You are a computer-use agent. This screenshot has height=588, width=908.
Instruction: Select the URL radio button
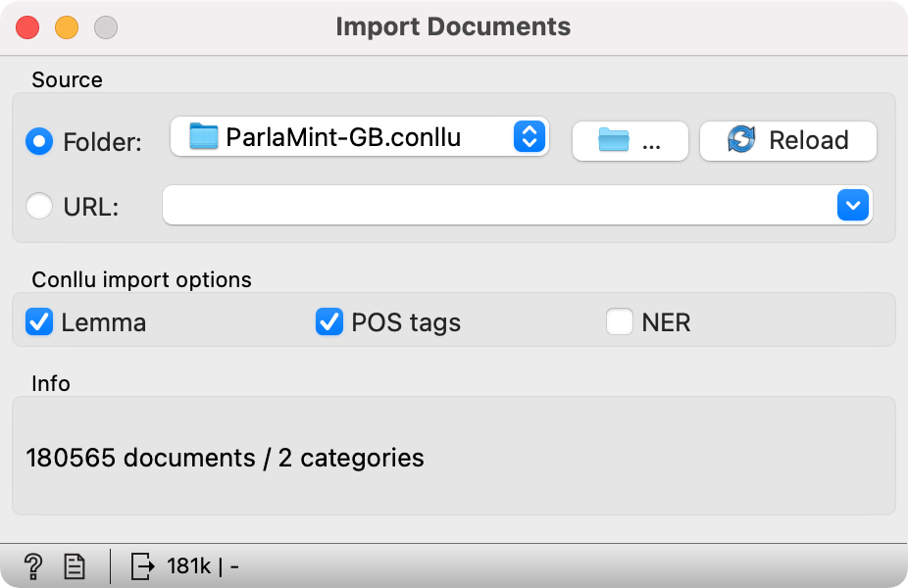(40, 207)
